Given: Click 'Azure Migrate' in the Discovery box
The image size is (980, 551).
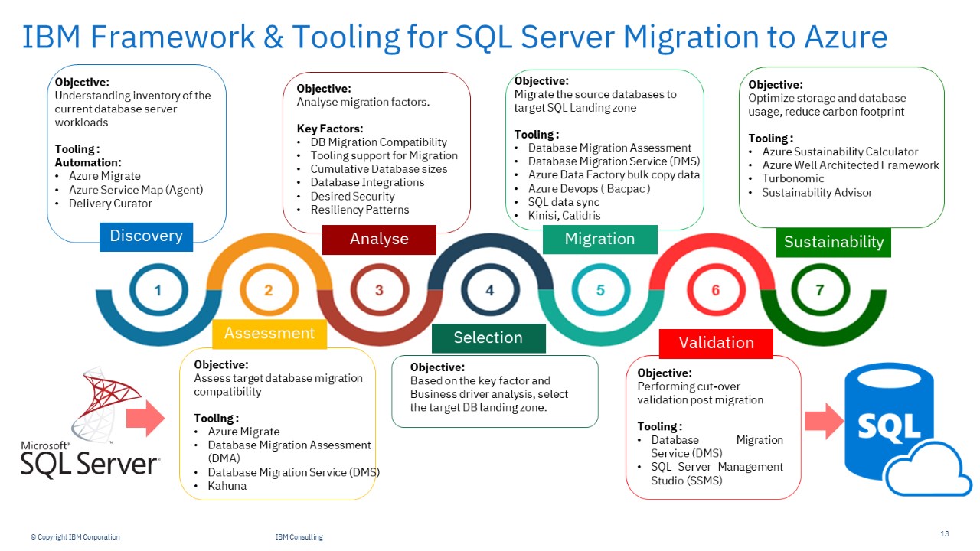Looking at the screenshot, I should [105, 176].
